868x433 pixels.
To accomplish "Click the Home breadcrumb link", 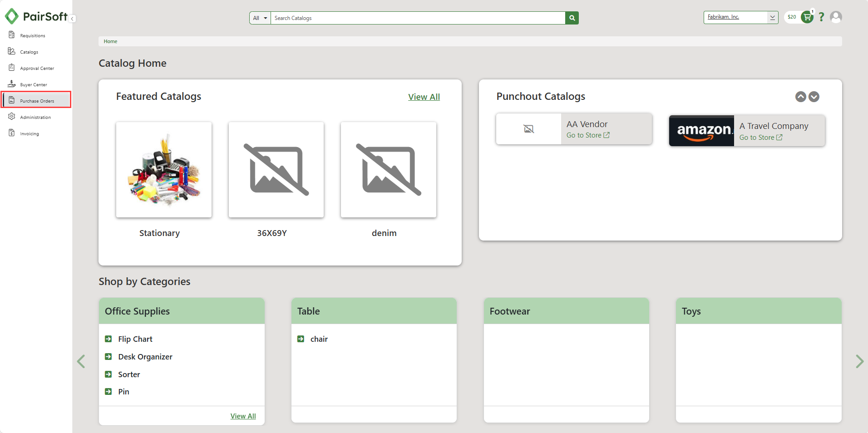I will [x=110, y=41].
